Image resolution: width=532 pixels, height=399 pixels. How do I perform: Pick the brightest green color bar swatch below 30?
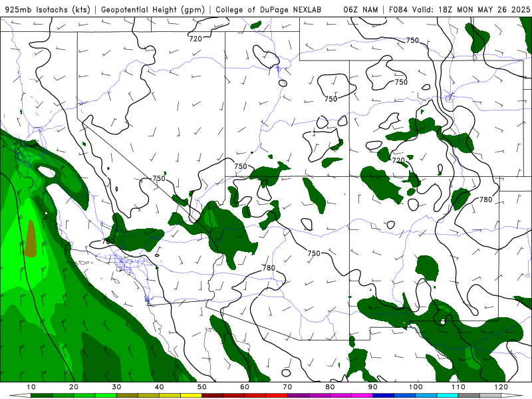106,396
